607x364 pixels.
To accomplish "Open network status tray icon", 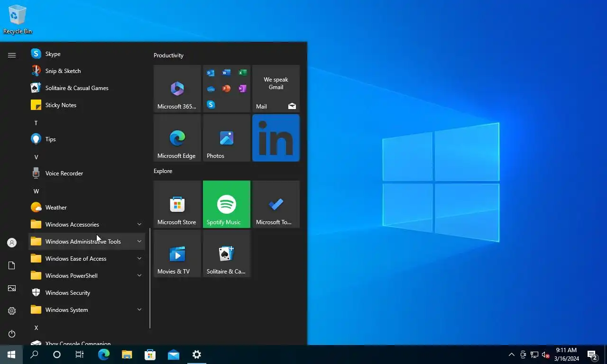I will [x=534, y=355].
